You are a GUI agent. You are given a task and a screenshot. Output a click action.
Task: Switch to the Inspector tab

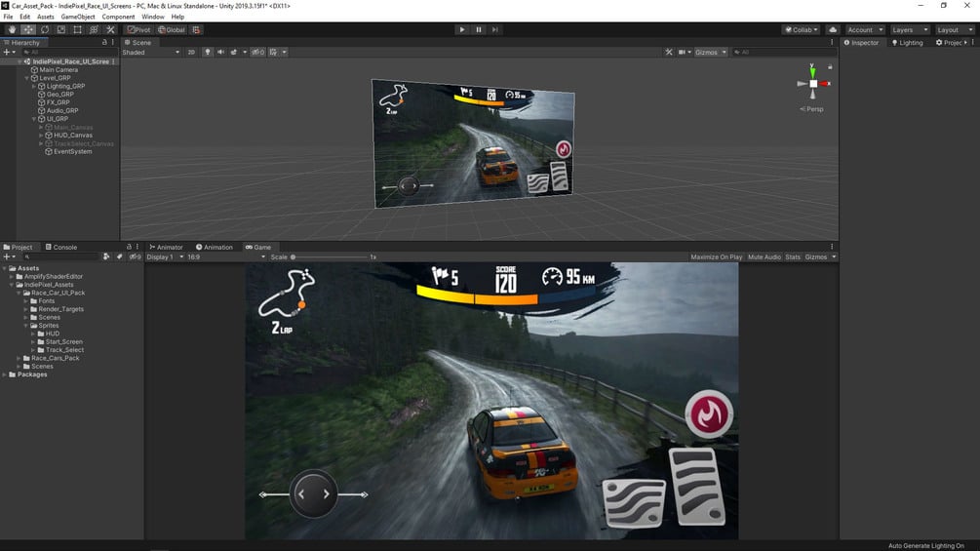(861, 43)
